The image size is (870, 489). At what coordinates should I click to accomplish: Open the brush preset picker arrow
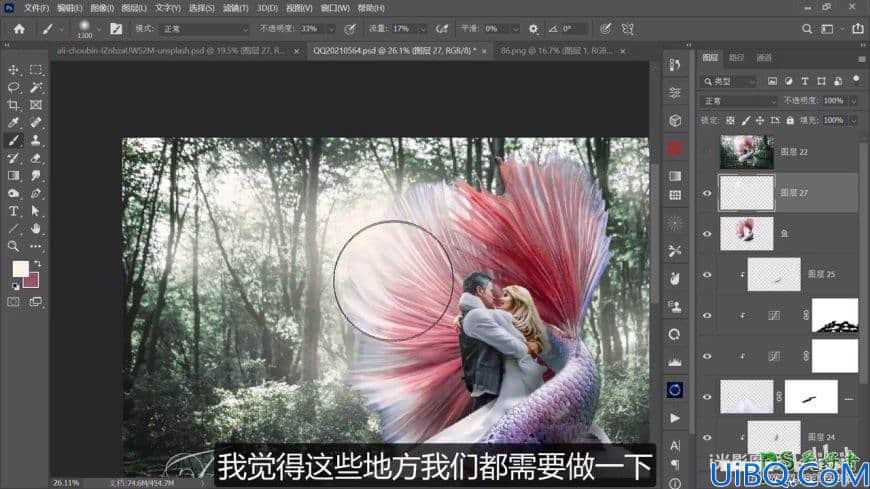pyautogui.click(x=99, y=28)
